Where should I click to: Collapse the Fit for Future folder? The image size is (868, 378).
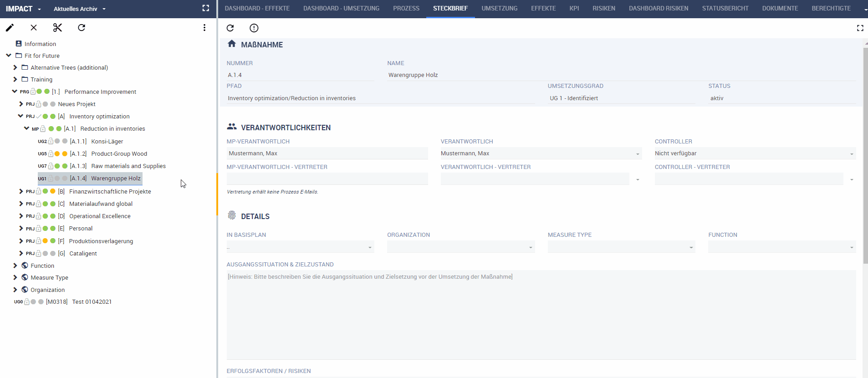tap(9, 56)
